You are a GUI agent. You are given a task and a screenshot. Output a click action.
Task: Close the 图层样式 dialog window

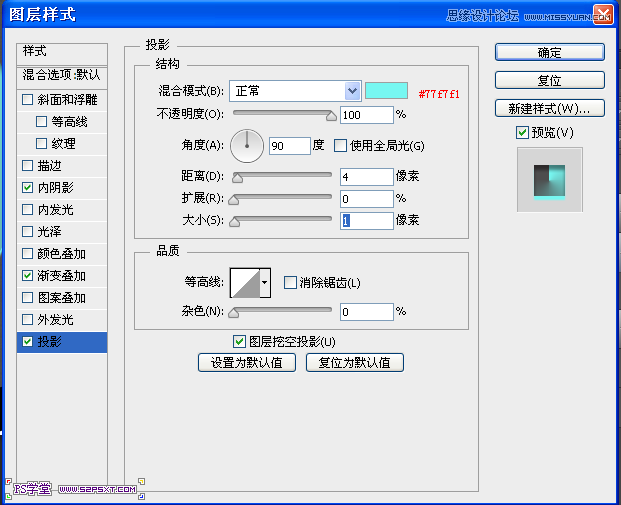tap(603, 15)
